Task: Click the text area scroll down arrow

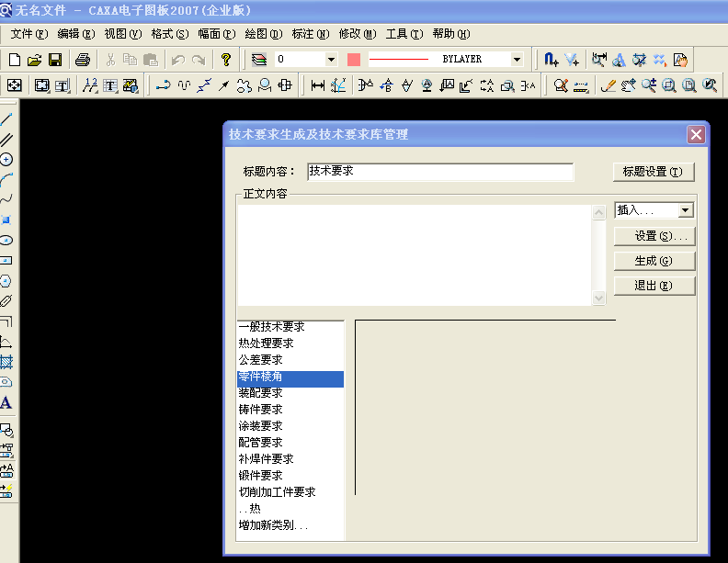Action: 599,298
